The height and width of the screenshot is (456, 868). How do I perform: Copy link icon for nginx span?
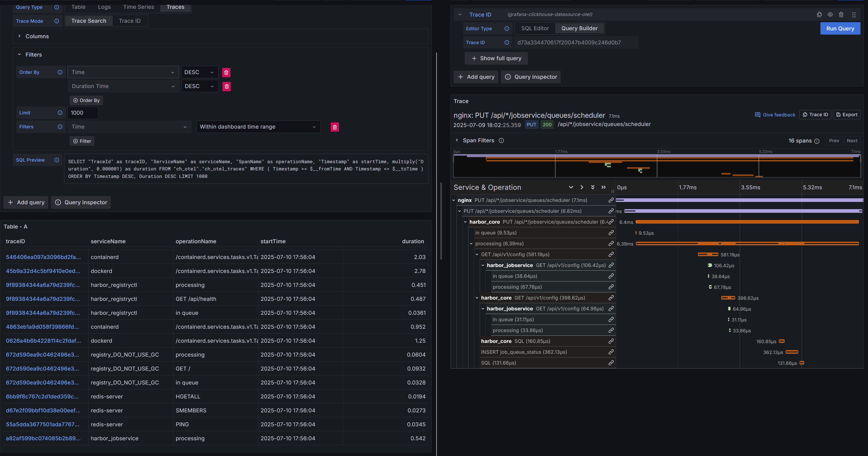click(611, 200)
